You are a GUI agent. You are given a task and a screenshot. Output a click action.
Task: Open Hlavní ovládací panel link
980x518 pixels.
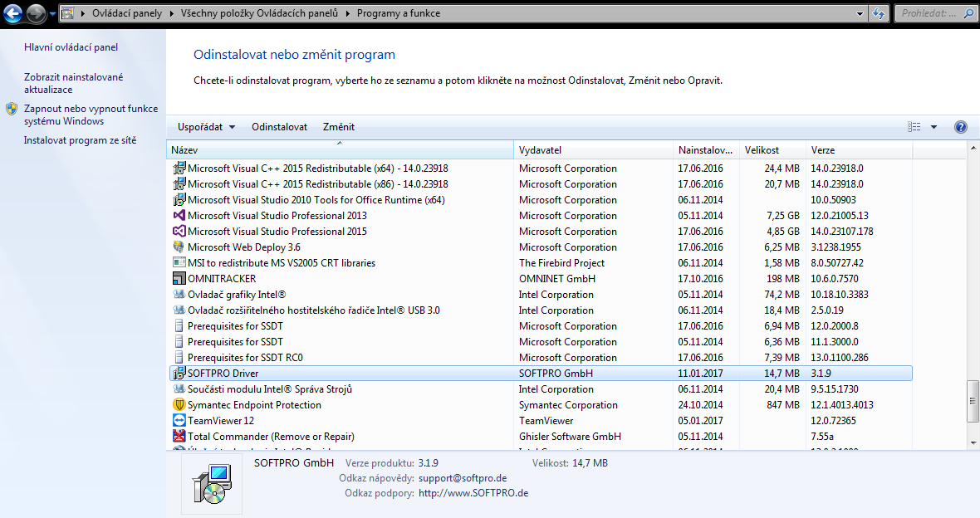pyautogui.click(x=71, y=47)
